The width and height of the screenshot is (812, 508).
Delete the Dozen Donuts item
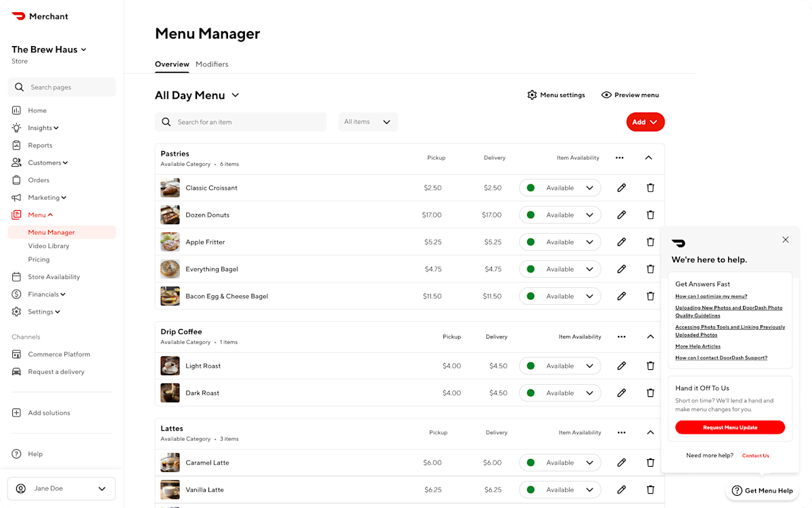(650, 215)
